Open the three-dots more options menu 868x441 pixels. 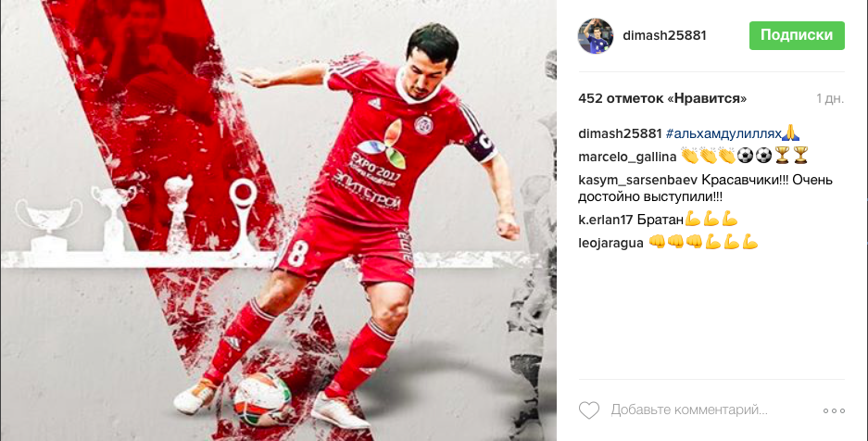tap(834, 410)
